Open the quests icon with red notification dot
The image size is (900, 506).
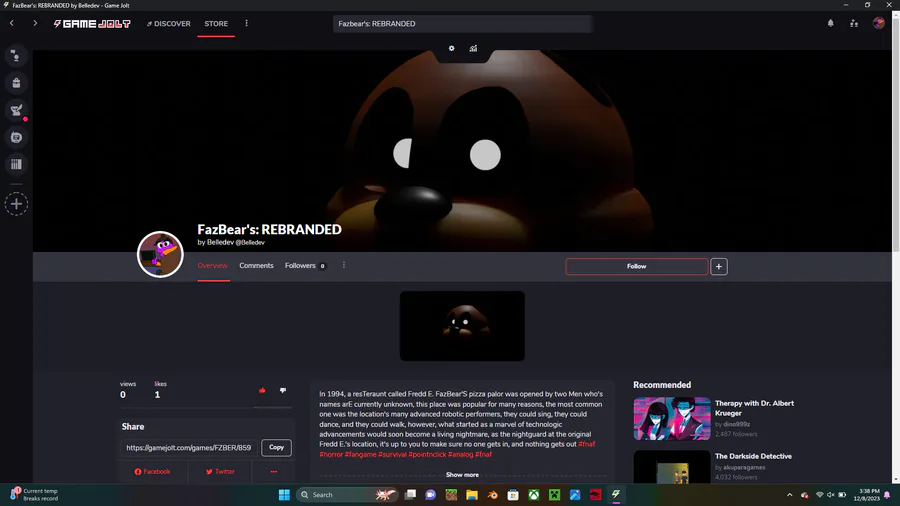click(16, 110)
